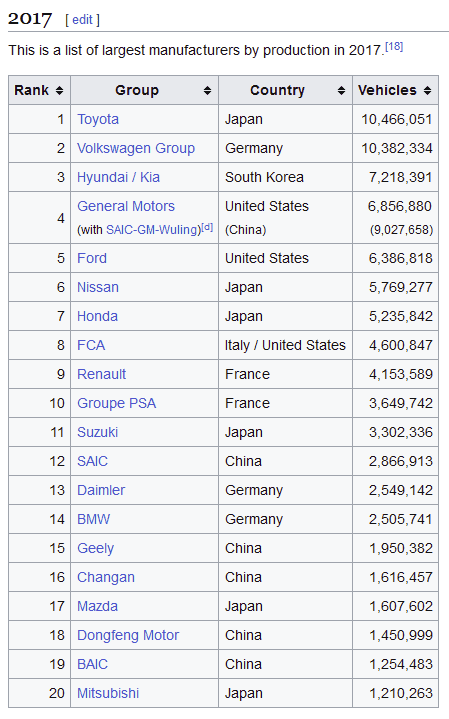Open the Dongfeng Motor link

coord(128,635)
